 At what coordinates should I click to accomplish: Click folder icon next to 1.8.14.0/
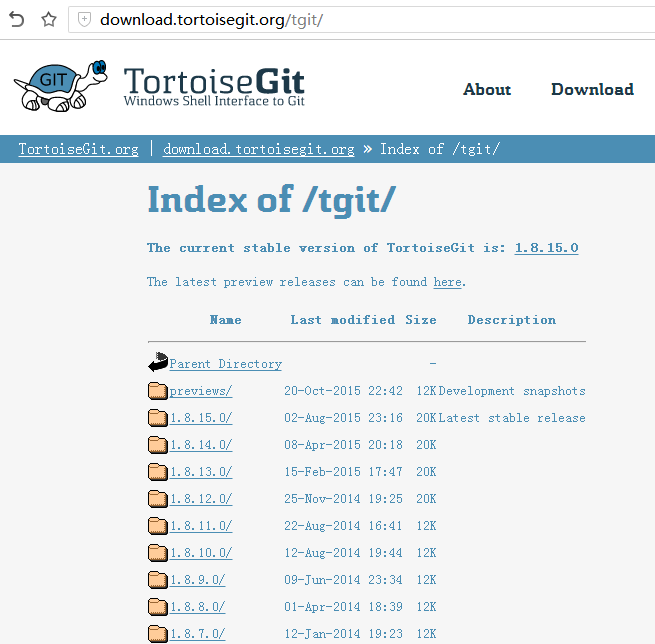tap(158, 445)
